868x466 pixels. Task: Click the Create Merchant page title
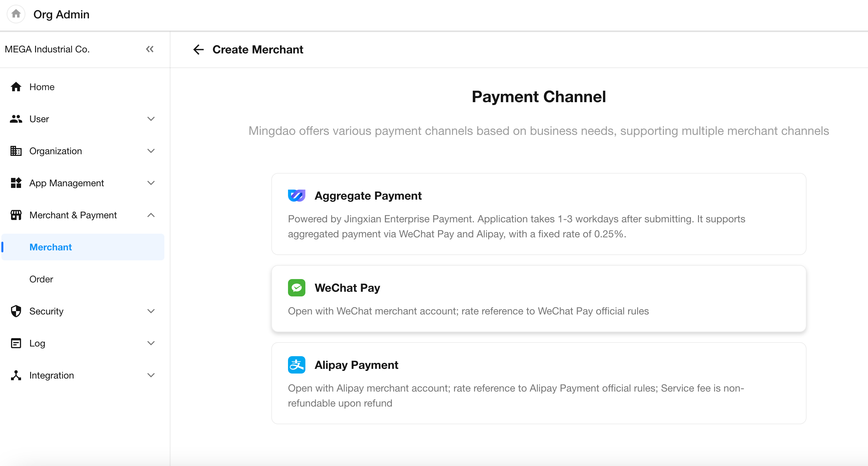point(258,49)
